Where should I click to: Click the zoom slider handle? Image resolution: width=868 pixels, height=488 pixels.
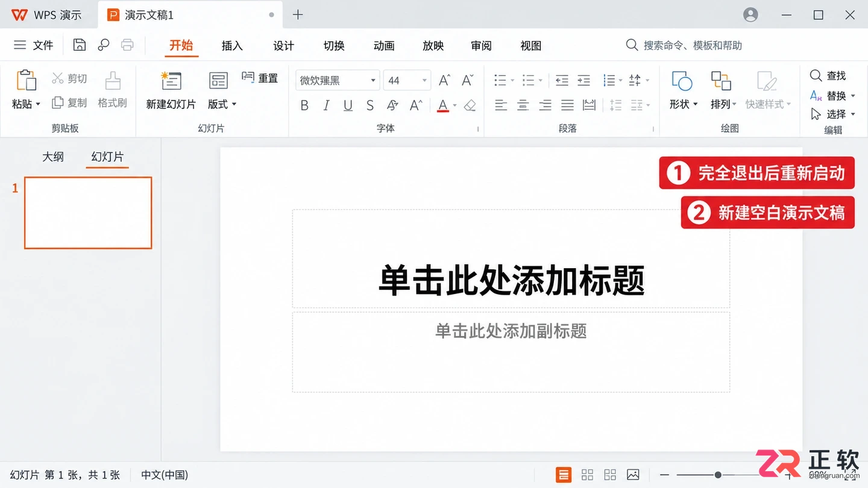coord(718,475)
